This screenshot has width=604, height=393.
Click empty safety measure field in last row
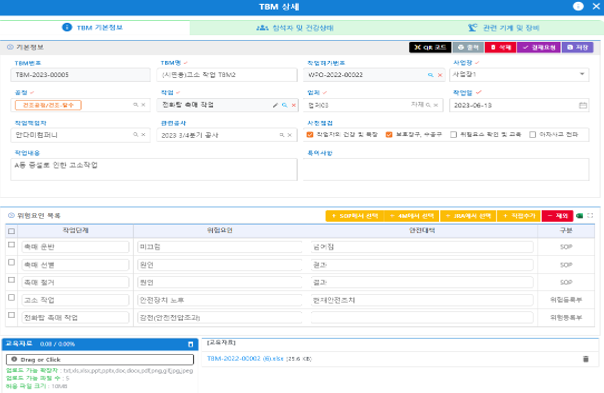tap(422, 317)
